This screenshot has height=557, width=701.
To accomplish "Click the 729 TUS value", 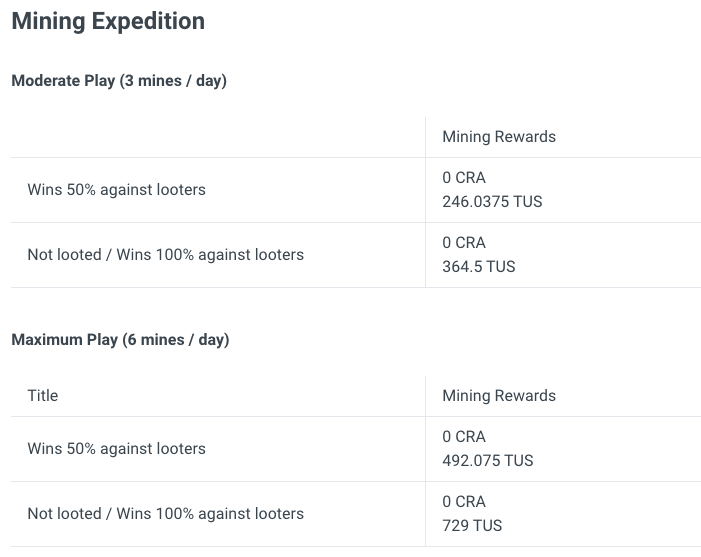I will point(472,526).
